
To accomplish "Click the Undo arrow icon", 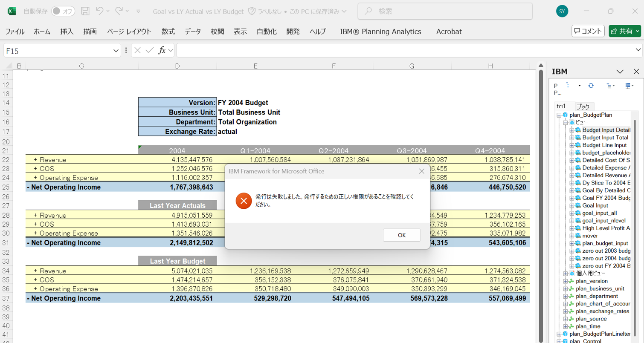I will pyautogui.click(x=99, y=11).
